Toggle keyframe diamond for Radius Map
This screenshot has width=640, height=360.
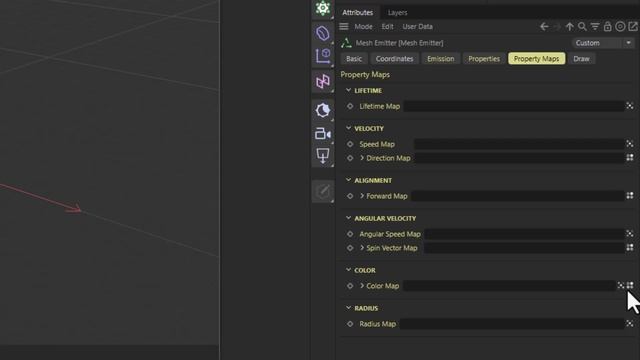point(350,324)
